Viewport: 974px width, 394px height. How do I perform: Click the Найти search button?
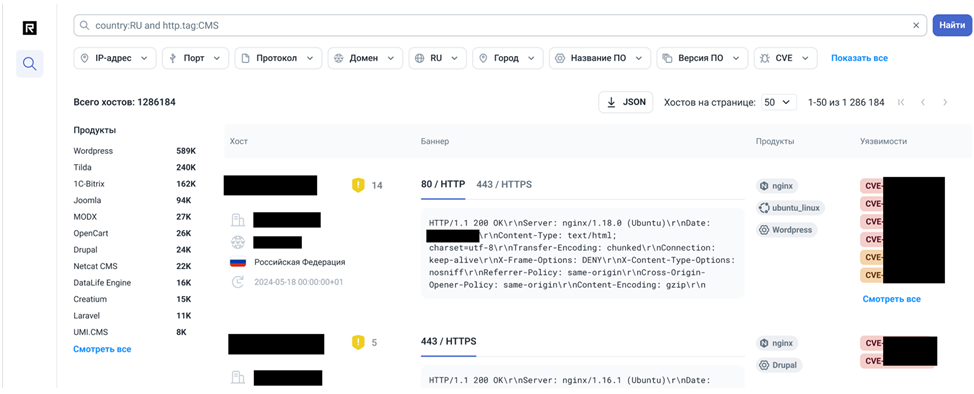[x=952, y=25]
